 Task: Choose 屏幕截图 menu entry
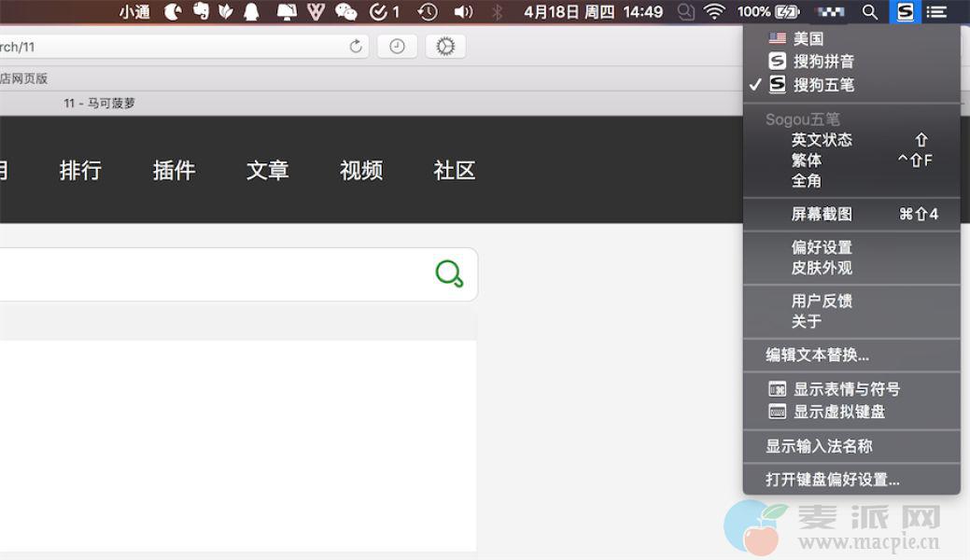click(x=822, y=215)
